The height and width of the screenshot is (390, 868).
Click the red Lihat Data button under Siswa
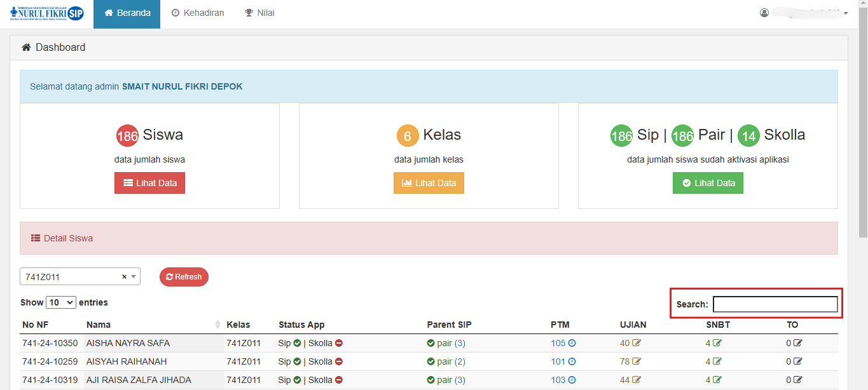(x=149, y=183)
